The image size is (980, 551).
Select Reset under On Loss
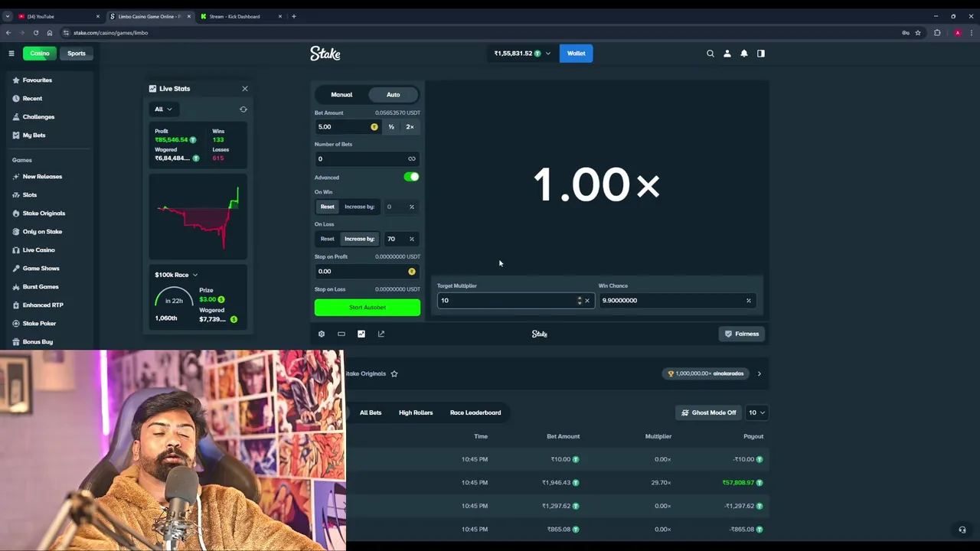(328, 239)
